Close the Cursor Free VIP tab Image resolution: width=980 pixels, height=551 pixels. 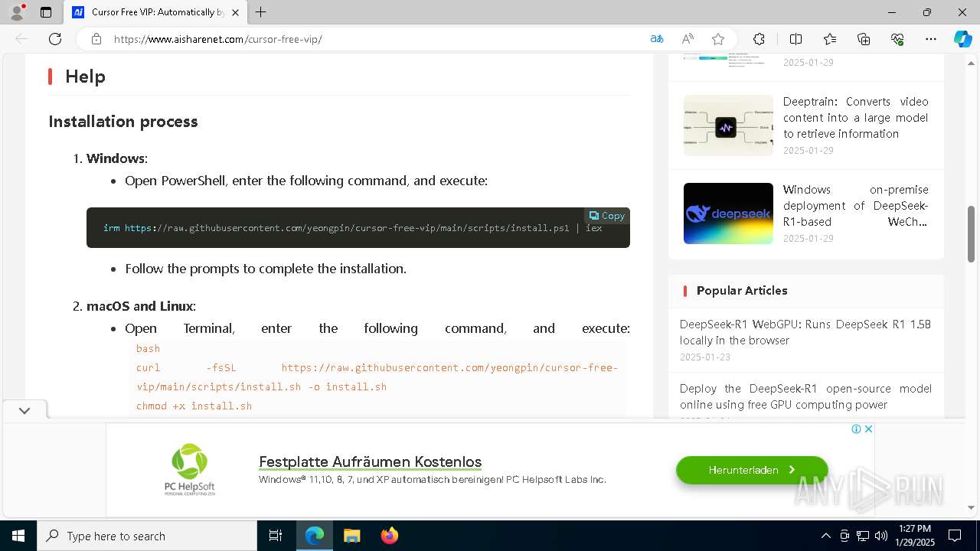(236, 12)
